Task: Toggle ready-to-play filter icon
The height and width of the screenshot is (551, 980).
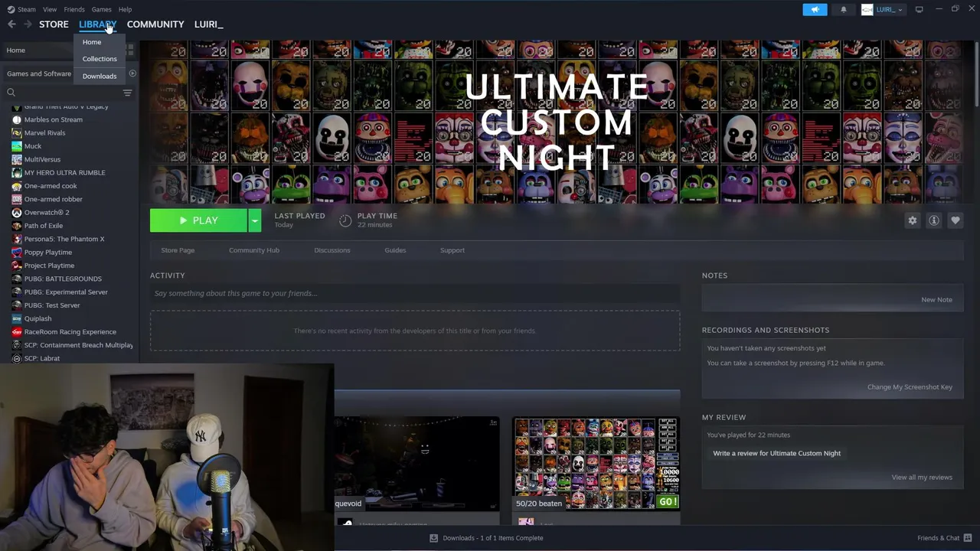Action: click(132, 73)
